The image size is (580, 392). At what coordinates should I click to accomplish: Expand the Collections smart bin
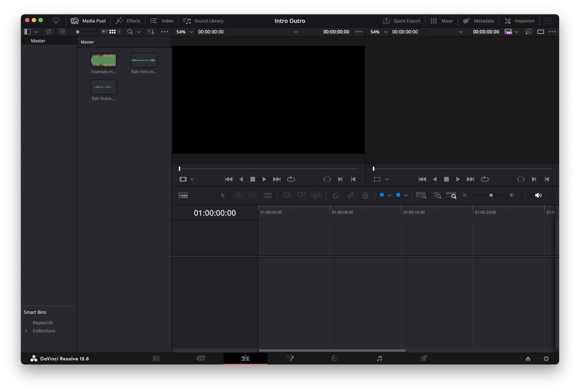(x=26, y=331)
